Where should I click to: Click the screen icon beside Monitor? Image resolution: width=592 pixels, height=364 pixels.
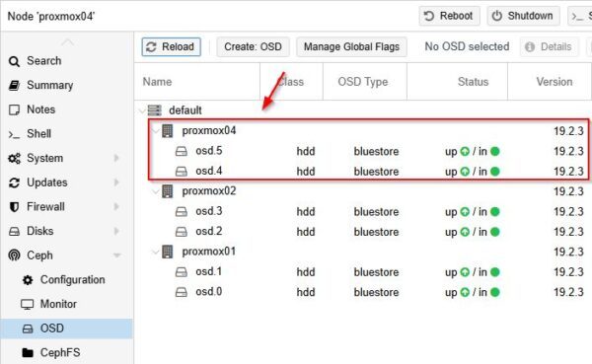pos(28,305)
